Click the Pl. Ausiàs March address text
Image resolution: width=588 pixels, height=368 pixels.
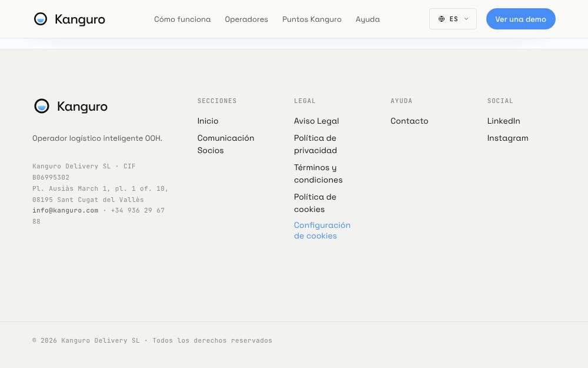pos(101,194)
